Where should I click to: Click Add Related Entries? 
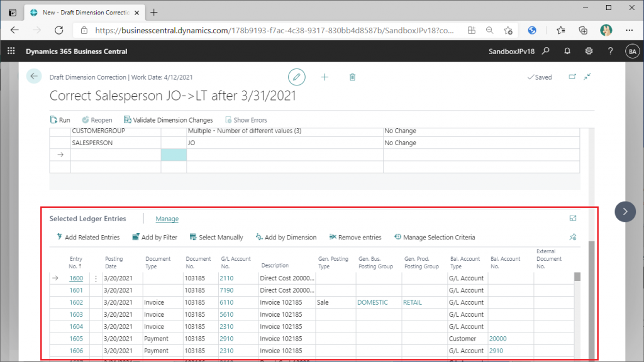tap(88, 237)
